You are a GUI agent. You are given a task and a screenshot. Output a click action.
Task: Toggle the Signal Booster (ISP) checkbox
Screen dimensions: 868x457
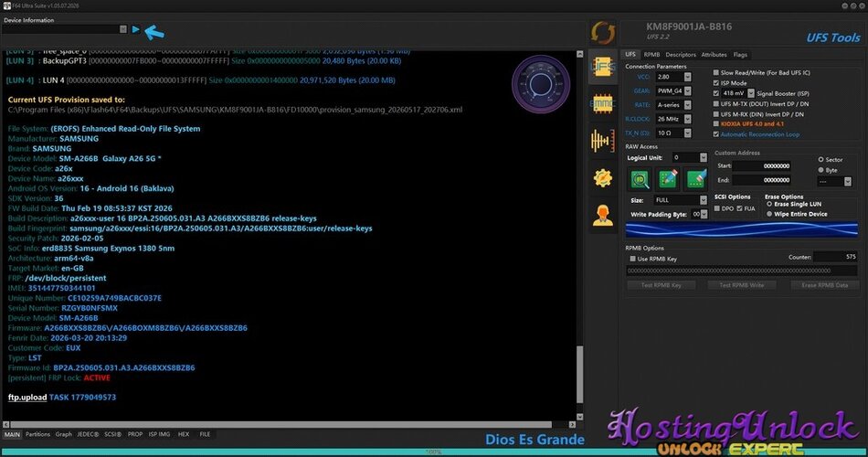[715, 93]
